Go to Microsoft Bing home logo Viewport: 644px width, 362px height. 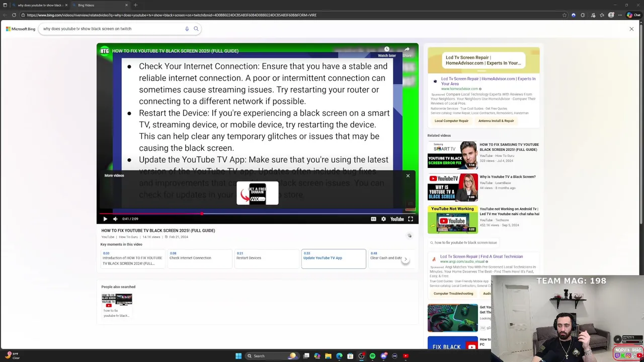click(x=21, y=29)
